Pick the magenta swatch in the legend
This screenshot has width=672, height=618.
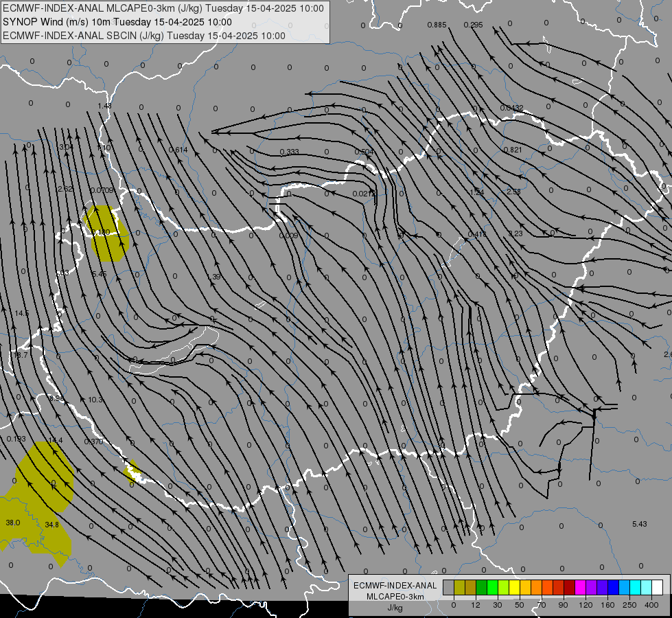pyautogui.click(x=581, y=588)
